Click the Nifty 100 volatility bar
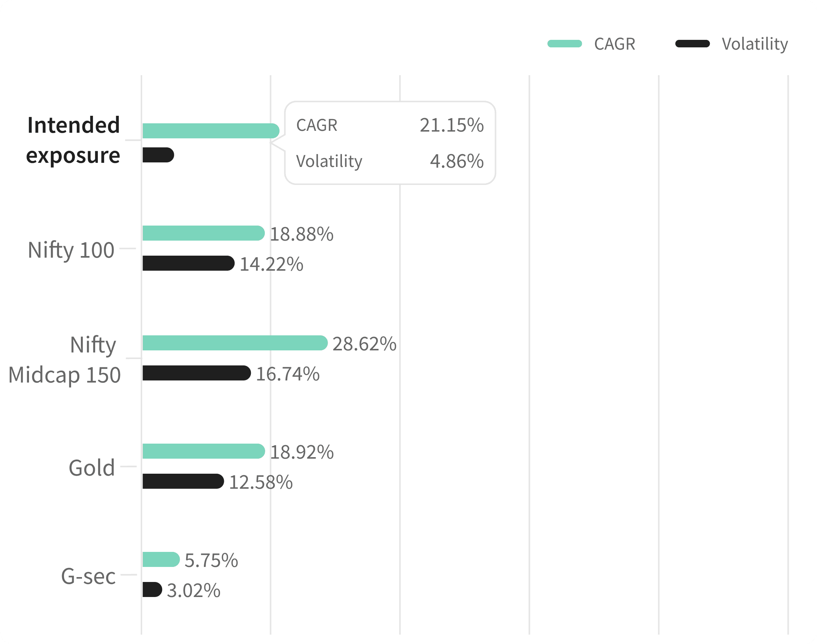Image resolution: width=817 pixels, height=644 pixels. pyautogui.click(x=188, y=263)
